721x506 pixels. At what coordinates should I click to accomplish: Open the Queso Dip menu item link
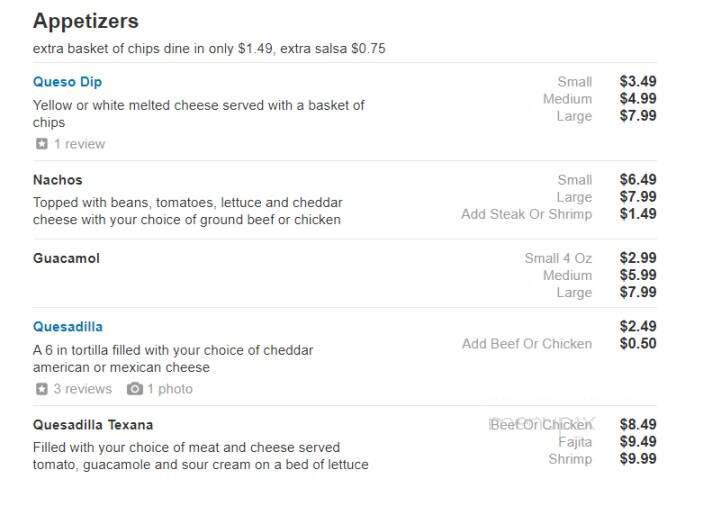pyautogui.click(x=67, y=82)
